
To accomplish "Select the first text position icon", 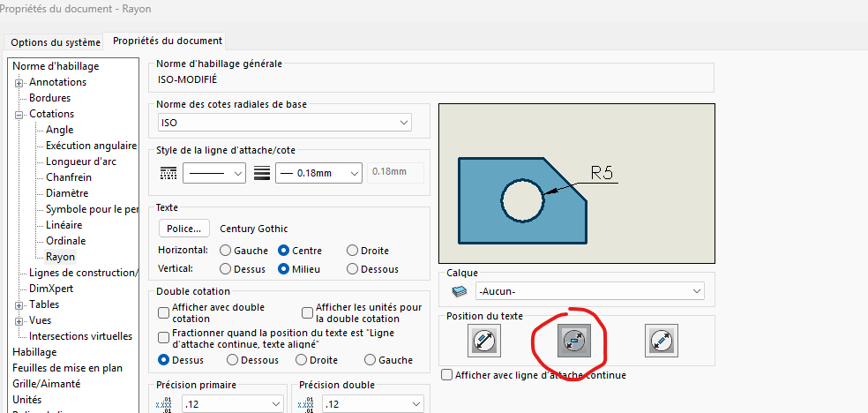I will [x=483, y=340].
